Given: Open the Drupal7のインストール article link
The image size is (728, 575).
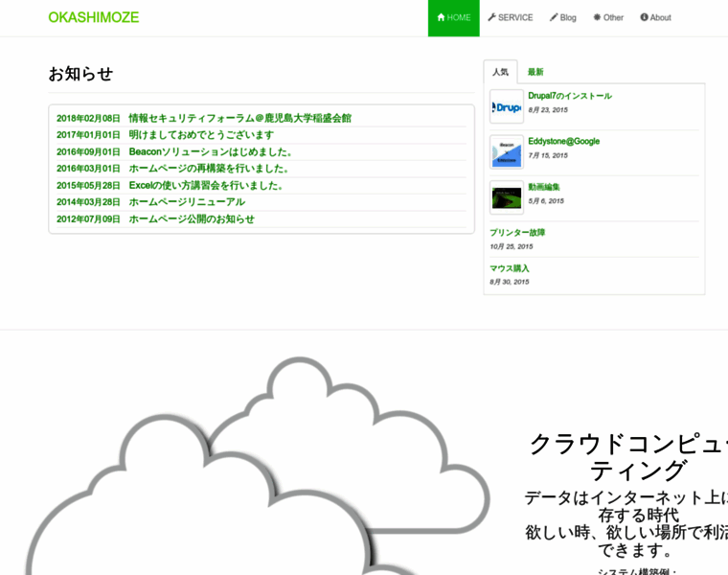Looking at the screenshot, I should pos(570,96).
